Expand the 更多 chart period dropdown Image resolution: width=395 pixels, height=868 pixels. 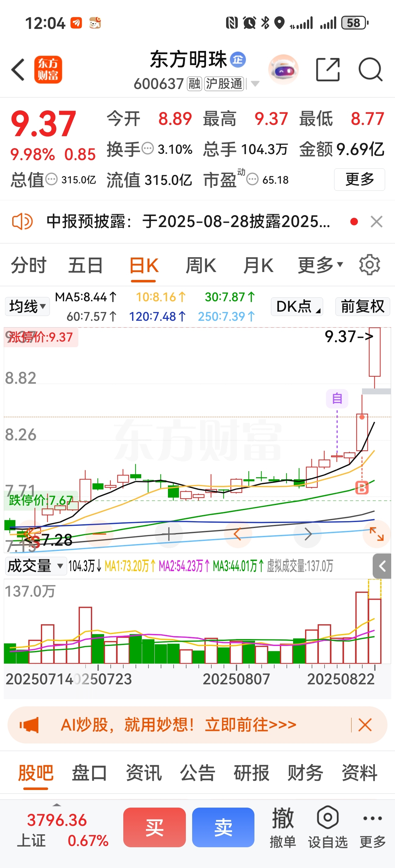point(320,265)
